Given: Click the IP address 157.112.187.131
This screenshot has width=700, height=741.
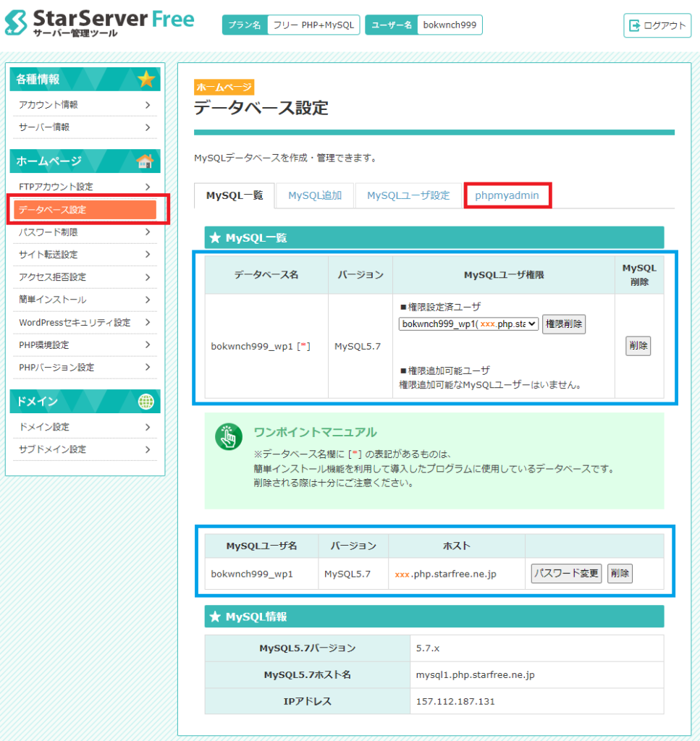Looking at the screenshot, I should 455,702.
